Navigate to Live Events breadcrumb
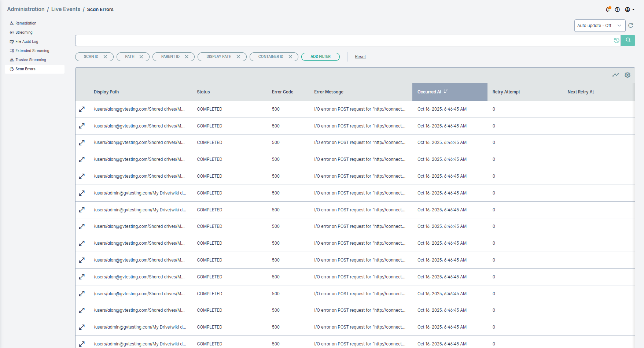Image resolution: width=644 pixels, height=348 pixels. pos(66,9)
